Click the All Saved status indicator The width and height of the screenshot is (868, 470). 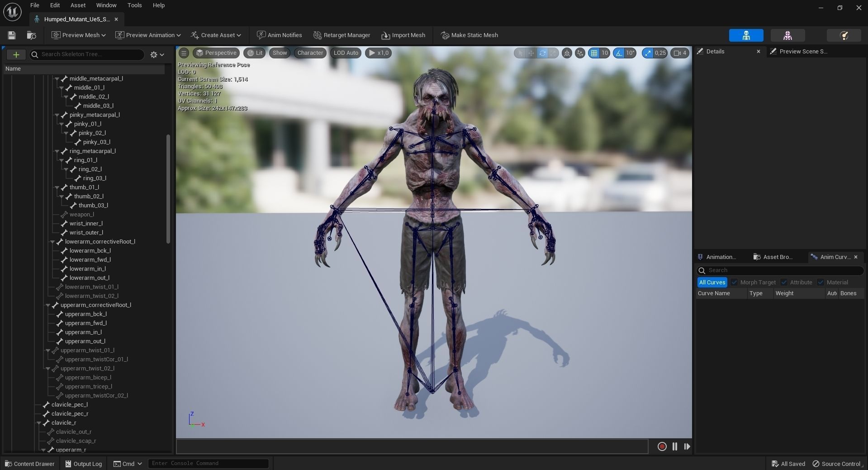788,464
